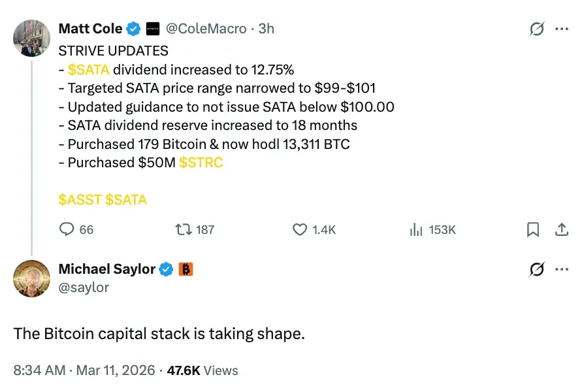584x392 pixels.
Task: Click Michael Saylor's Bitcoin affiliation badge
Action: click(186, 269)
